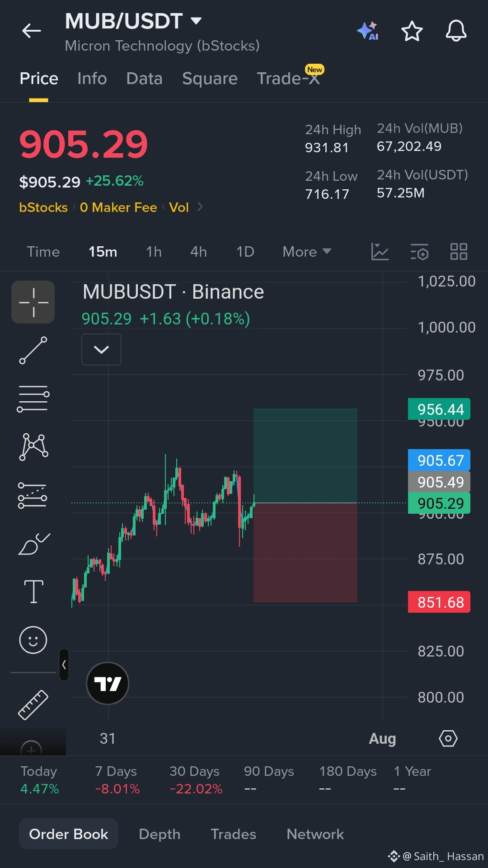Open the Trade-X tab
This screenshot has width=488, height=868.
coord(288,79)
